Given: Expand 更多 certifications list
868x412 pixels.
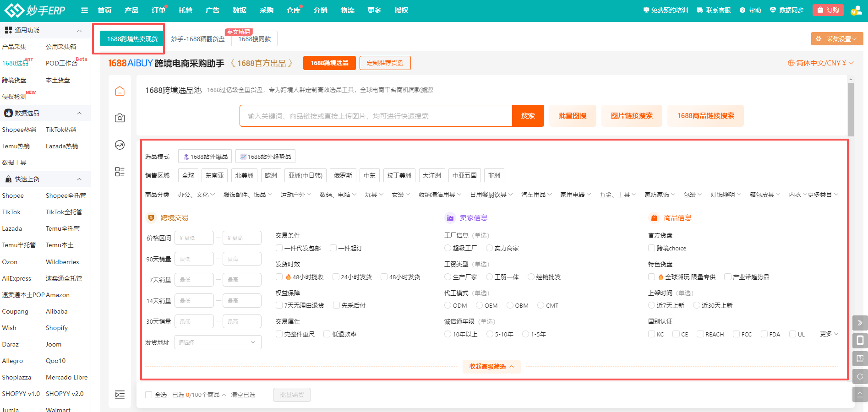Looking at the screenshot, I should (x=829, y=334).
